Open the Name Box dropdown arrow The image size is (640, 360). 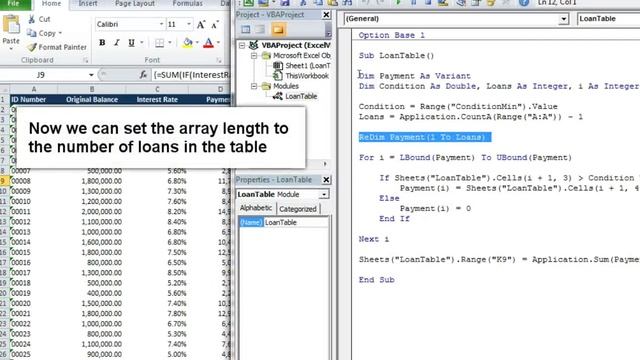[x=91, y=75]
